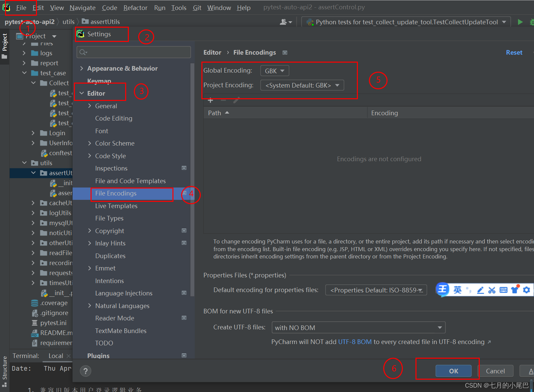Open the Project Encoding dropdown

tap(302, 85)
